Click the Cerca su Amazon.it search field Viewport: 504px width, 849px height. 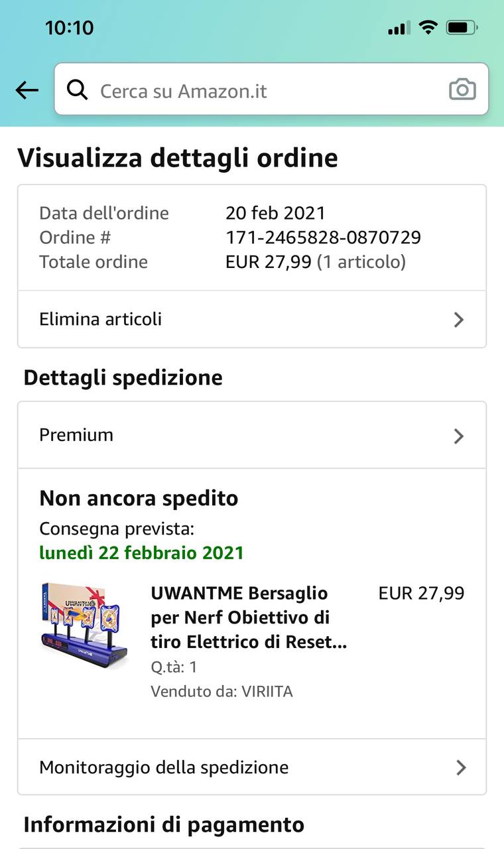265,90
